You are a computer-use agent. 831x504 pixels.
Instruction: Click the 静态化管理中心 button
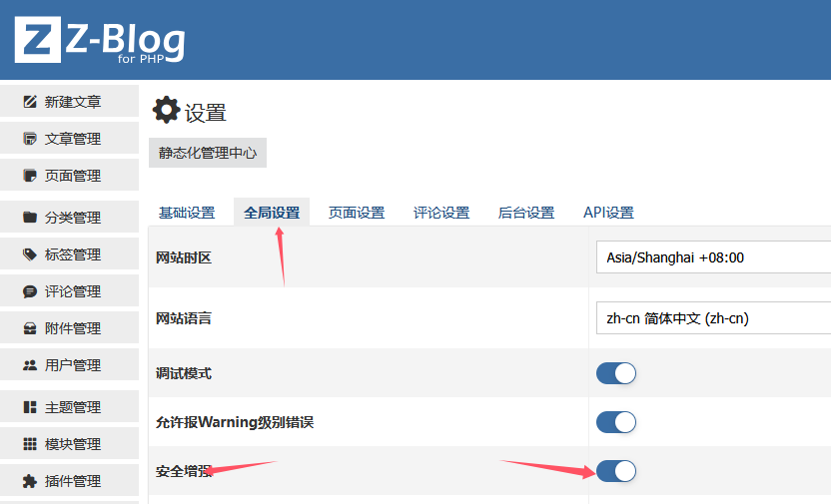click(x=208, y=153)
